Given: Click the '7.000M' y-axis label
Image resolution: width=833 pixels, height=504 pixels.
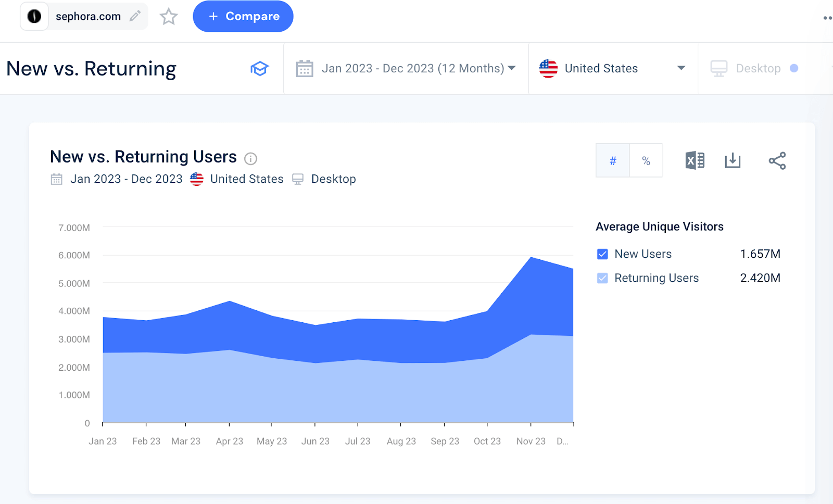Looking at the screenshot, I should (x=74, y=228).
